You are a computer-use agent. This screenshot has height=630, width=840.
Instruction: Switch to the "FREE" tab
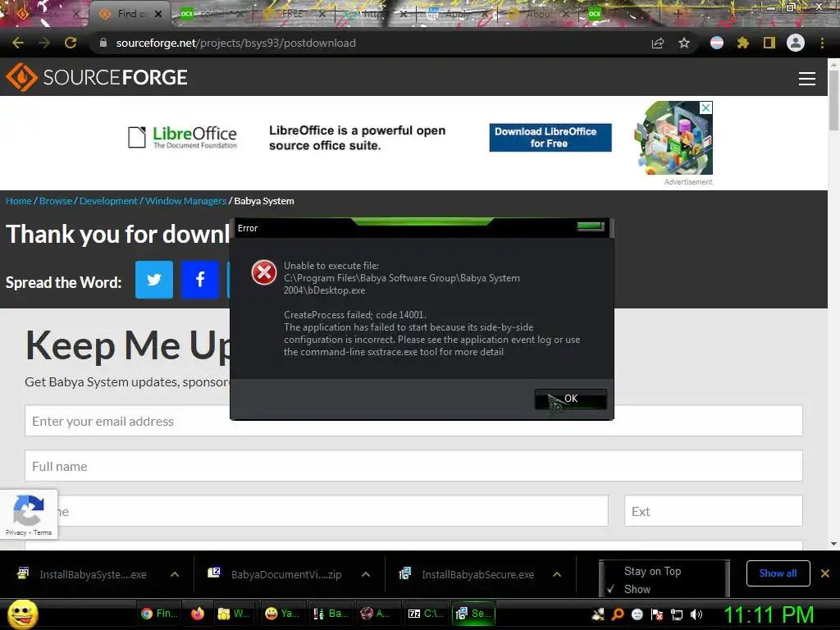293,14
